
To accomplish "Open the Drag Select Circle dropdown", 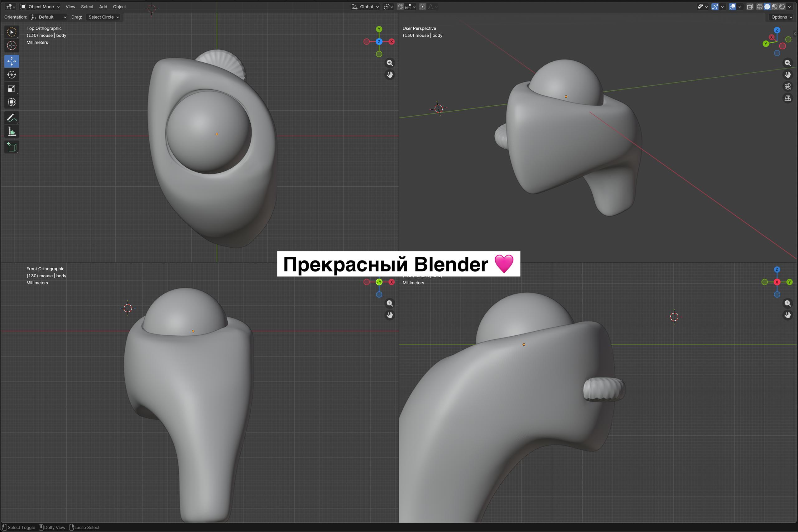I will point(103,17).
